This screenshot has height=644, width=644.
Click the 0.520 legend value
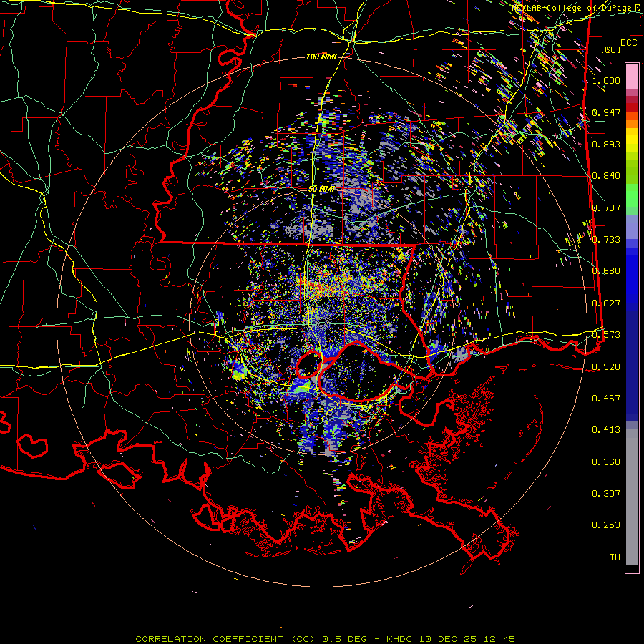(606, 367)
